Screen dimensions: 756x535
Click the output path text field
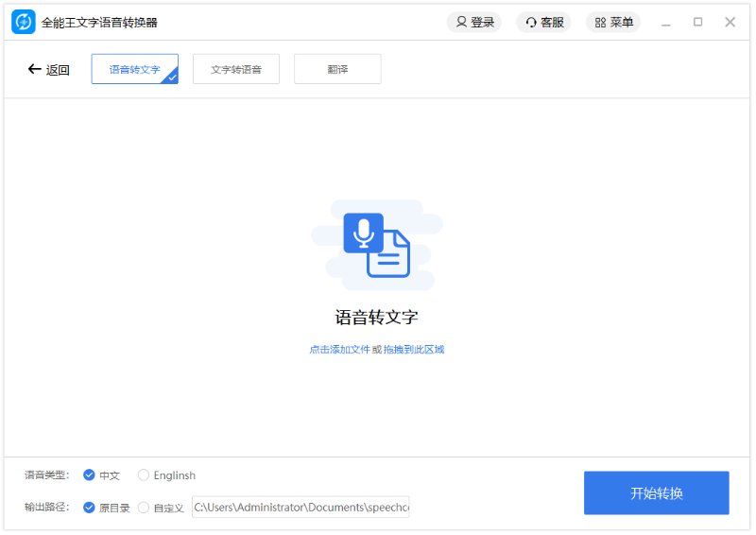click(x=301, y=508)
